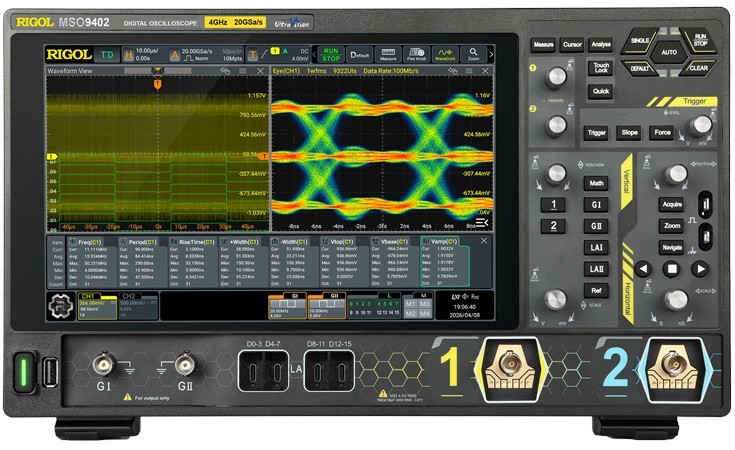Open the on-screen Measure toolbar icon

[388, 54]
